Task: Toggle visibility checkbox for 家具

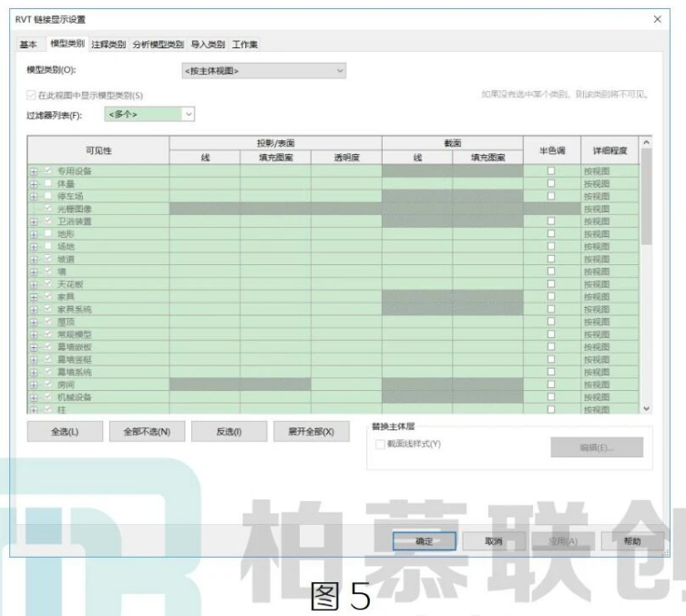Action: [48, 296]
